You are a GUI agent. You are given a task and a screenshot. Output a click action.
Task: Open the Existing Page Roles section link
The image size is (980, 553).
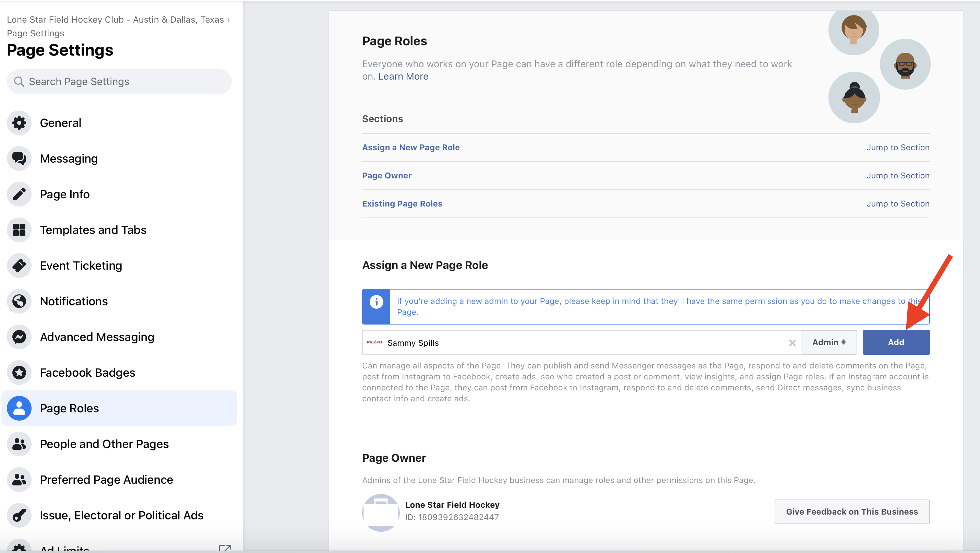(x=402, y=204)
